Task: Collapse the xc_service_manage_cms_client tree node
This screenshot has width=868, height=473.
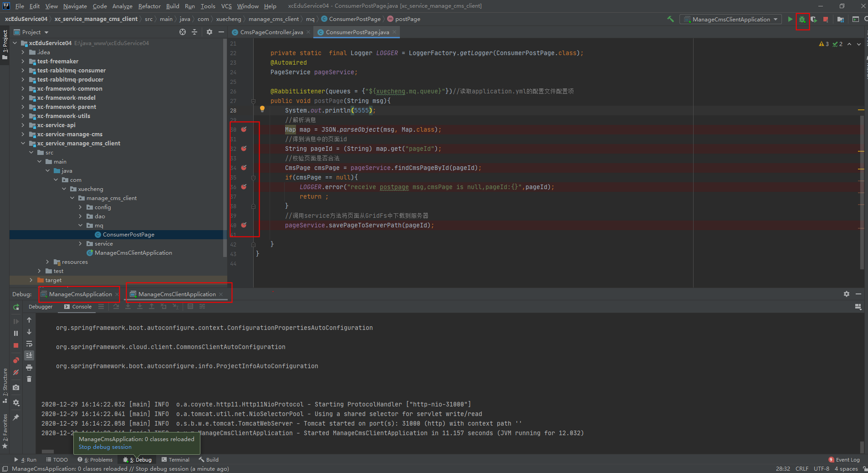Action: (x=23, y=143)
